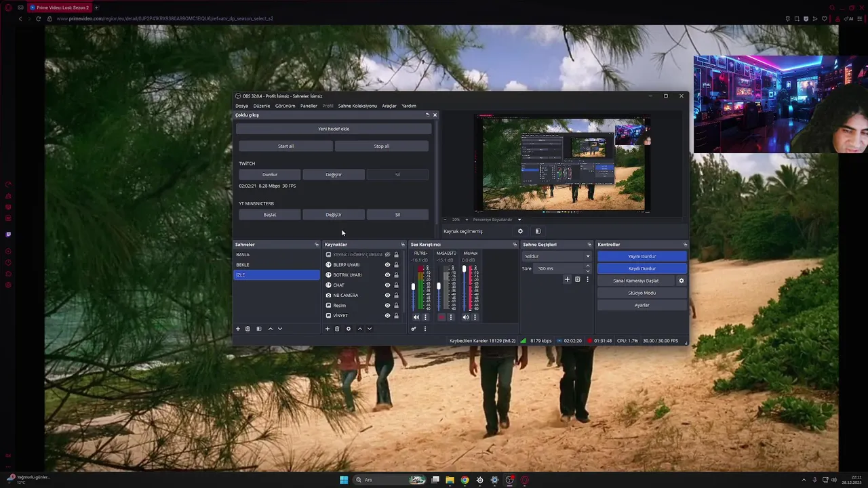Image resolution: width=868 pixels, height=488 pixels.
Task: Open the Görünüm menu
Action: [285, 106]
